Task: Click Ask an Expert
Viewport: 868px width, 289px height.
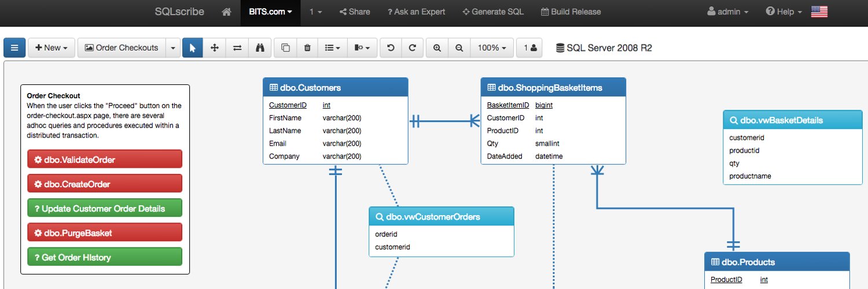Action: pos(417,12)
